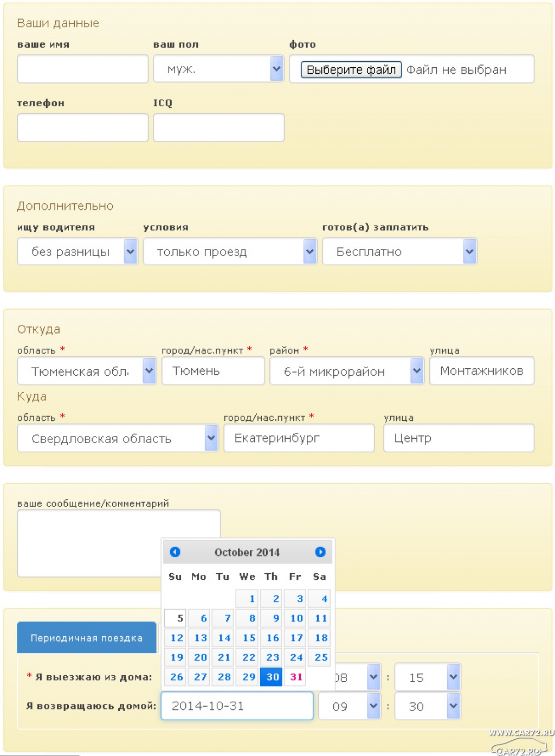Open return minutes dropdown showing 30
Image resolution: width=555 pixels, height=756 pixels.
click(x=428, y=706)
